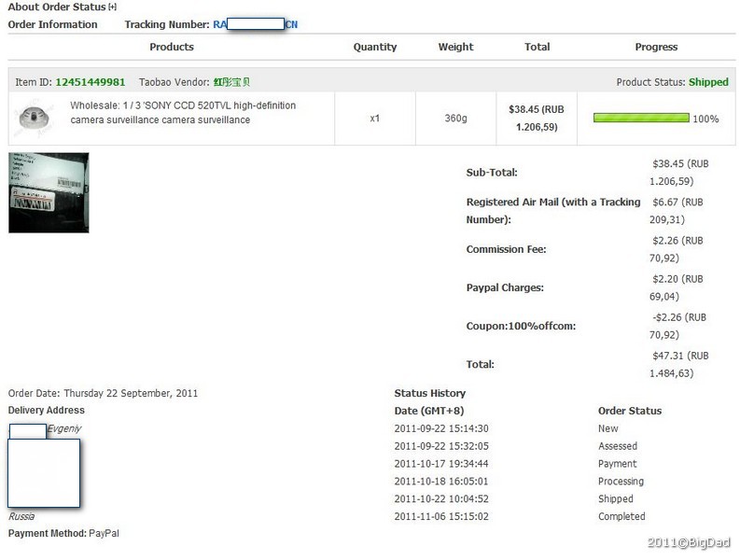The width and height of the screenshot is (740, 560).
Task: Click the Total column header
Action: pyautogui.click(x=538, y=47)
